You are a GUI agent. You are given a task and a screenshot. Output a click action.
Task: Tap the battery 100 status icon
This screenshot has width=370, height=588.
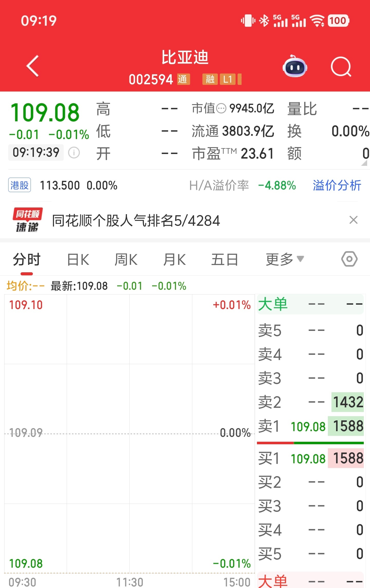click(x=338, y=21)
